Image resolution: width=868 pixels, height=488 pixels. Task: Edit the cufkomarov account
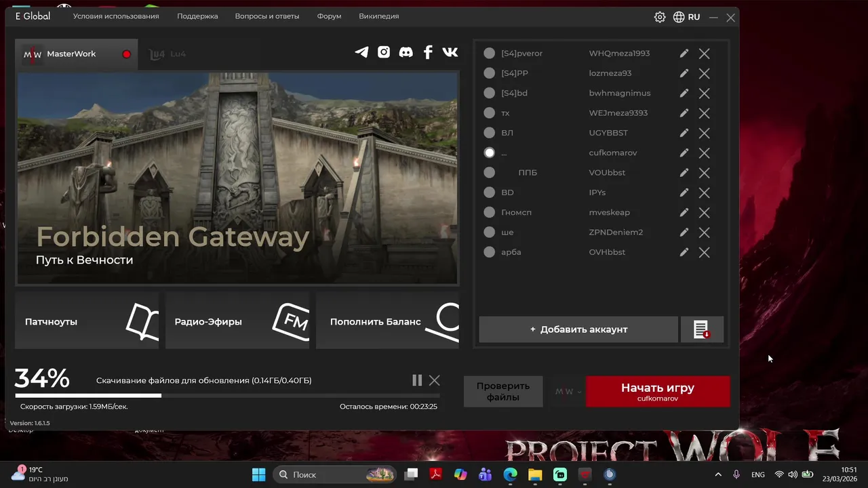coord(684,152)
